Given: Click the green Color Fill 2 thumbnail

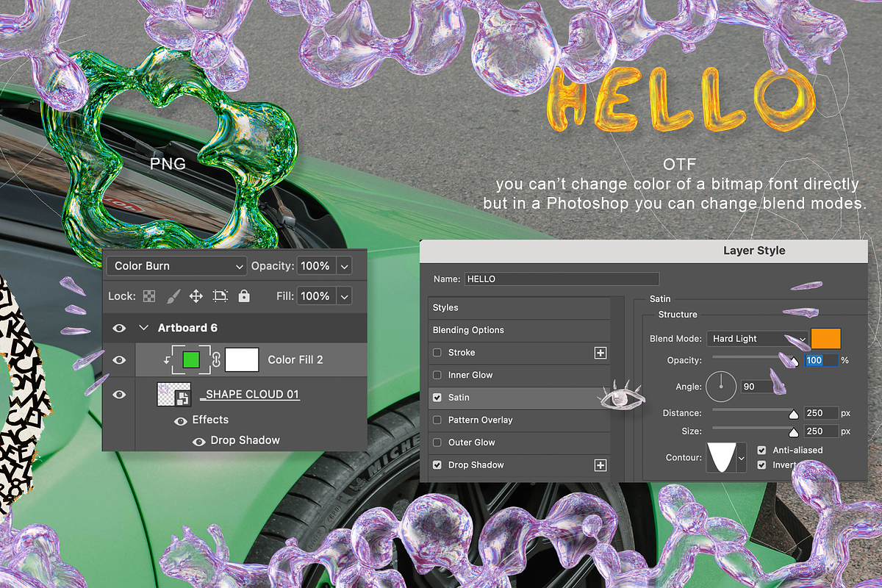Looking at the screenshot, I should coord(191,360).
